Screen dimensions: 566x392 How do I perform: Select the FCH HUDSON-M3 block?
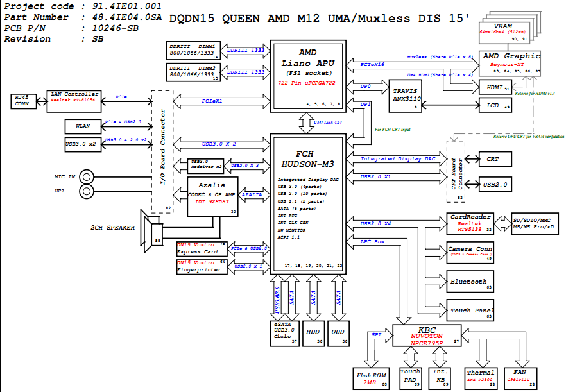(x=308, y=204)
